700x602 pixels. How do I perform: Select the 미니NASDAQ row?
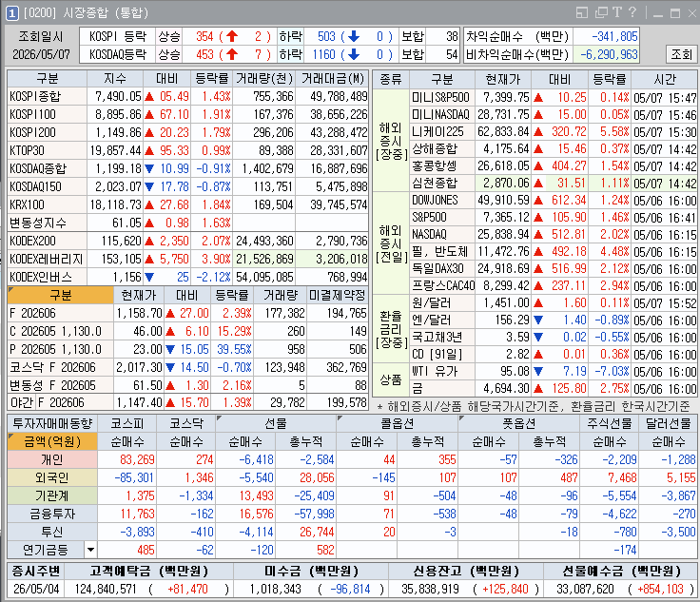click(x=554, y=115)
